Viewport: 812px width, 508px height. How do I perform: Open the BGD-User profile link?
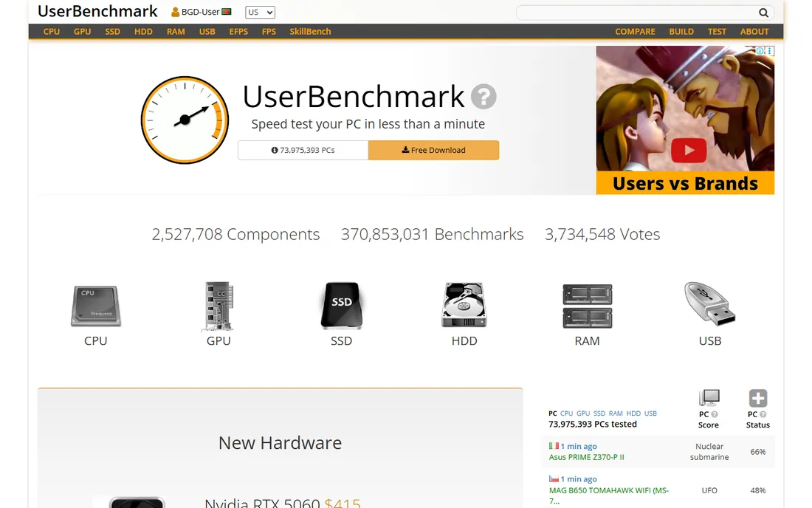click(200, 12)
